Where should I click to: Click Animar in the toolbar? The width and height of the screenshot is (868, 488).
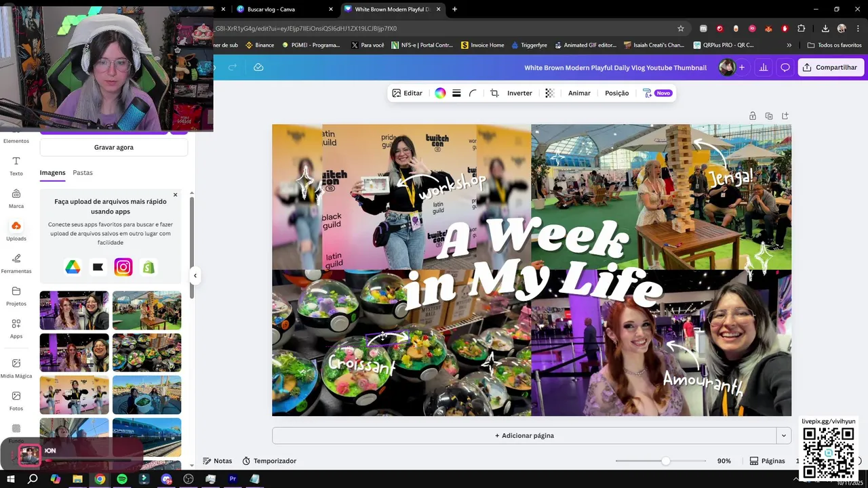(x=579, y=93)
